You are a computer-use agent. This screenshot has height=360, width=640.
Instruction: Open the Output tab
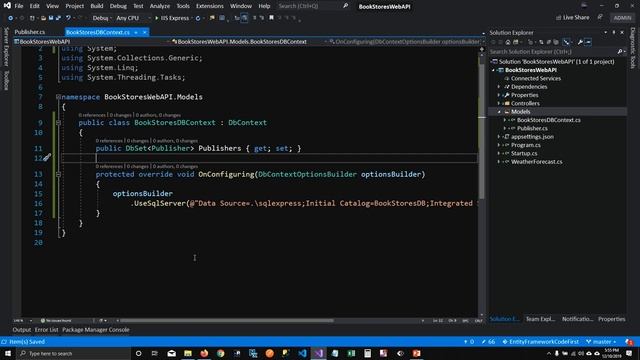pos(22,330)
